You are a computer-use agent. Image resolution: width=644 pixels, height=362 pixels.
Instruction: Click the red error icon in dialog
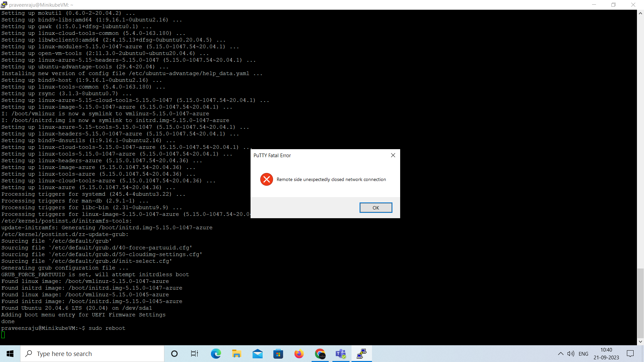pos(267,179)
